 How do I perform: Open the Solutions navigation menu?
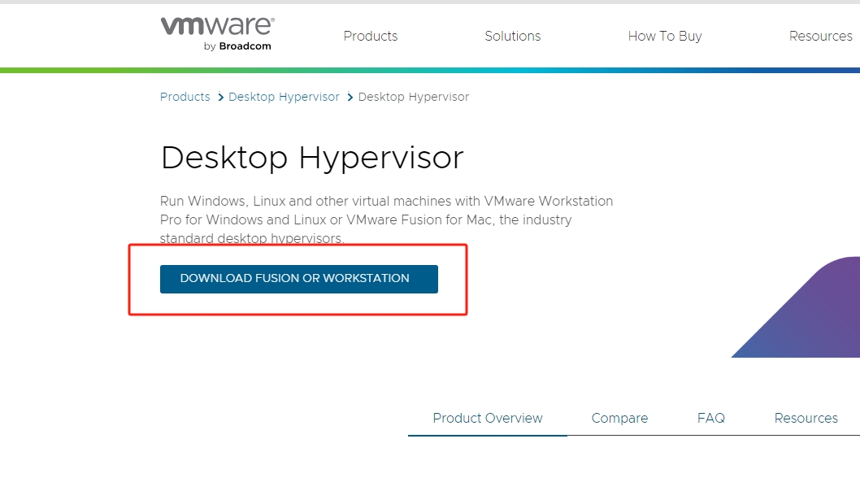click(x=512, y=37)
